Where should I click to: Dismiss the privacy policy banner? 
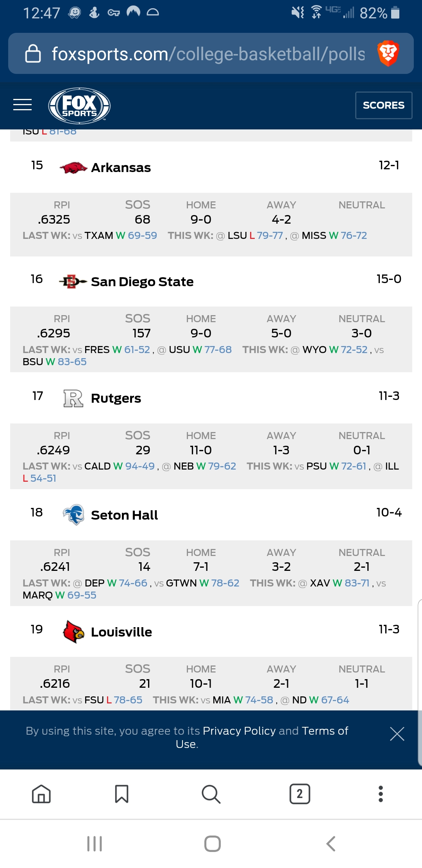coord(397,734)
